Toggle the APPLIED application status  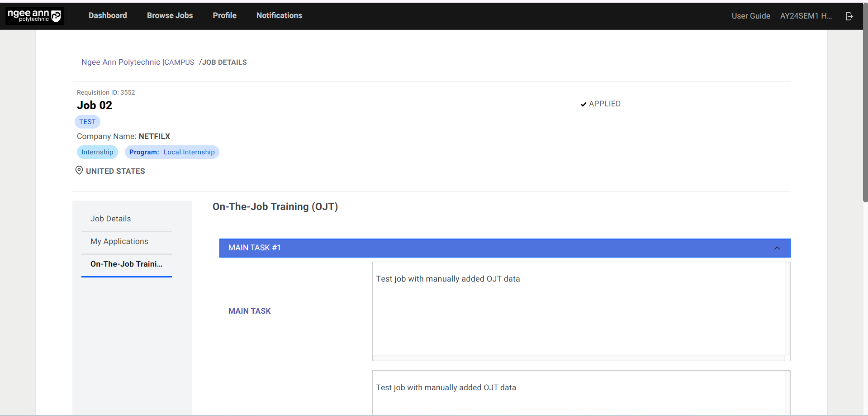click(601, 104)
